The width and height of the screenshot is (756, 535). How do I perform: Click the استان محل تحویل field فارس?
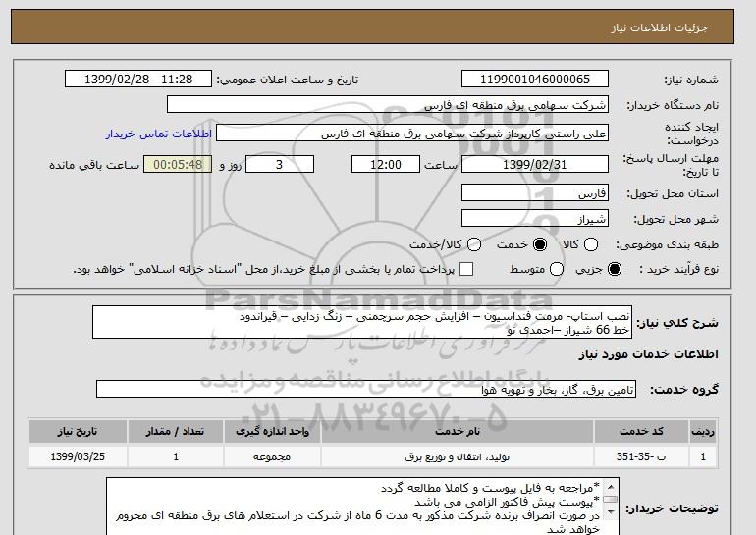535,192
